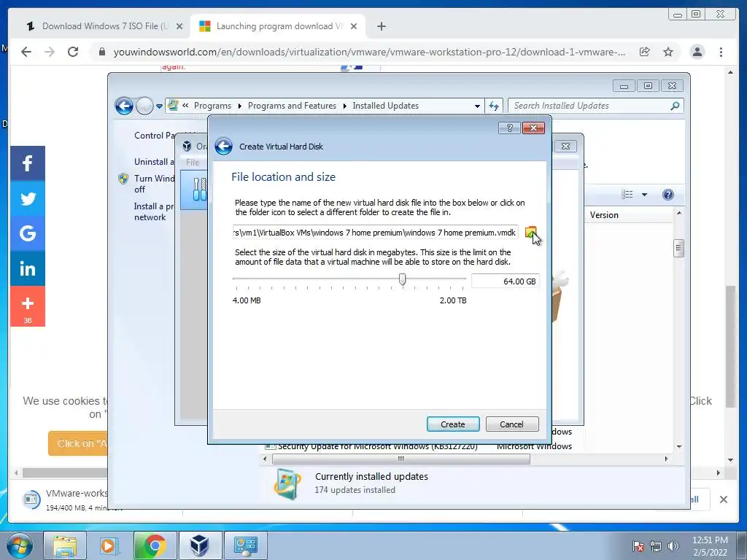This screenshot has height=560, width=747.
Task: Reload the Chrome page
Action: tap(73, 52)
